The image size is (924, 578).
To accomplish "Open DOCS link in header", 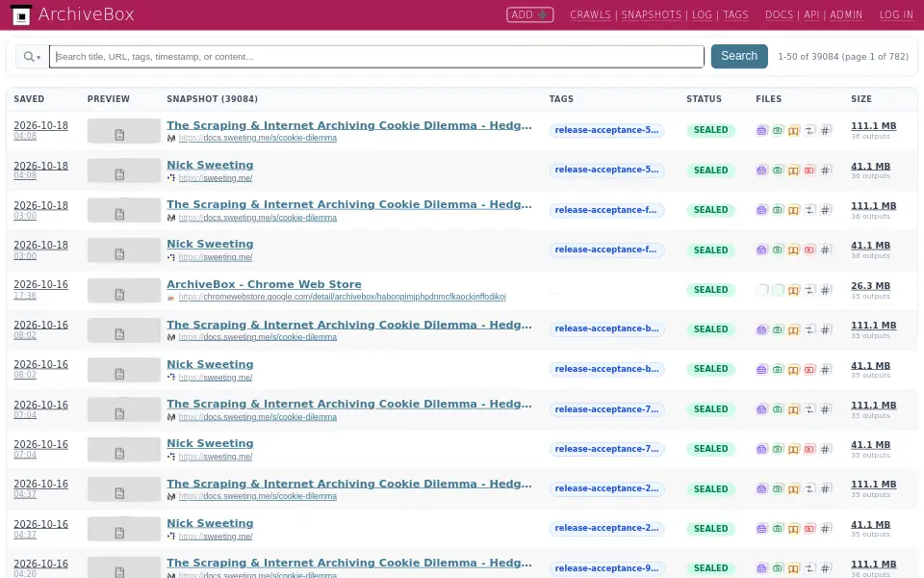I will [x=779, y=14].
